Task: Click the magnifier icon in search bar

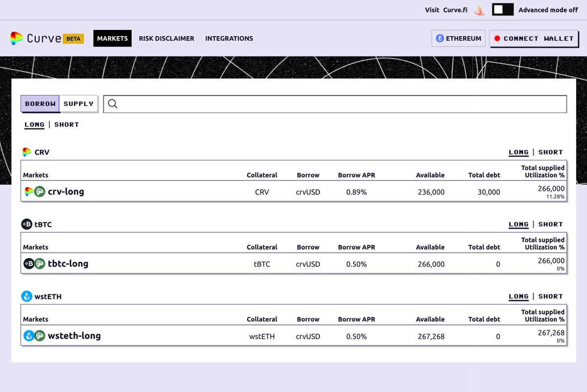Action: [113, 104]
